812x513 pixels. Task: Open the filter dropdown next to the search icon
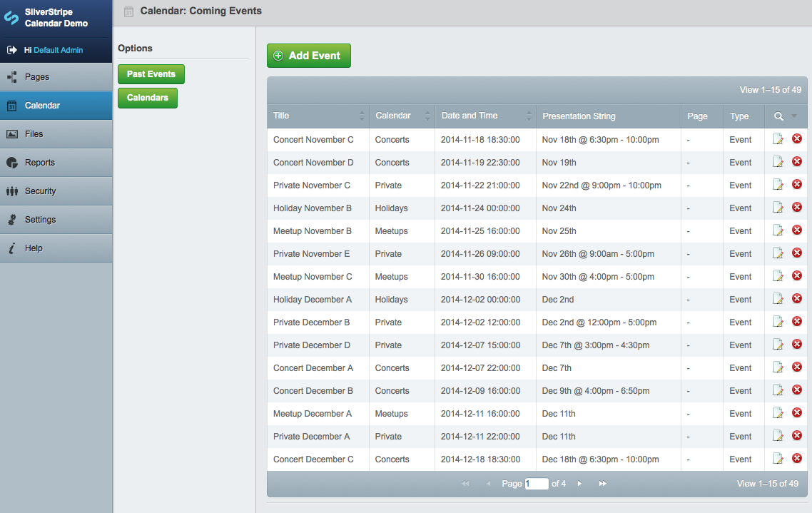(x=793, y=116)
